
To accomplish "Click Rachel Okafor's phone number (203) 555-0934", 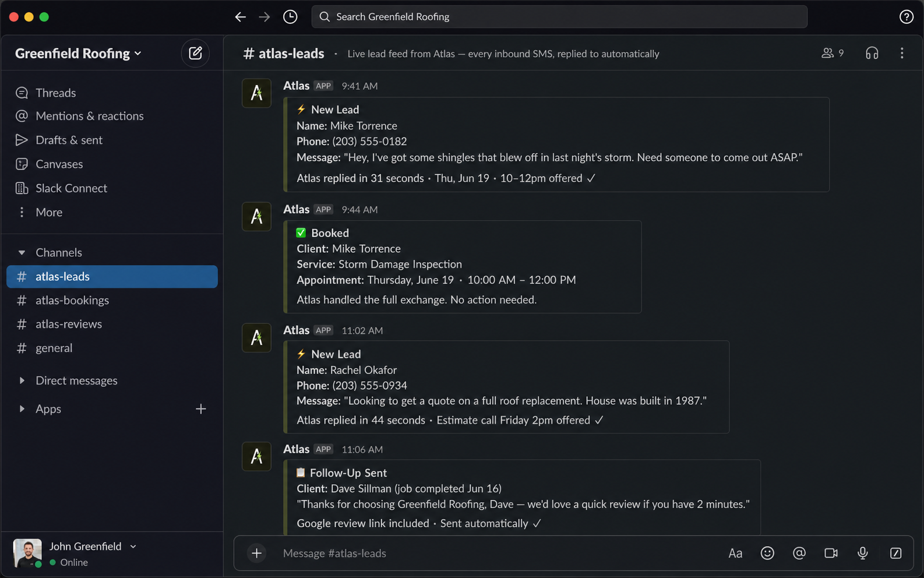I will (x=369, y=386).
